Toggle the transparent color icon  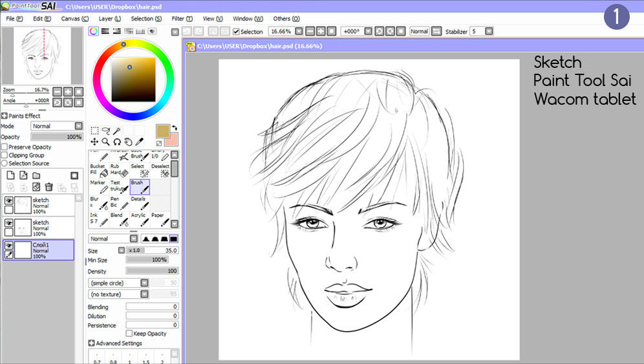(x=159, y=143)
